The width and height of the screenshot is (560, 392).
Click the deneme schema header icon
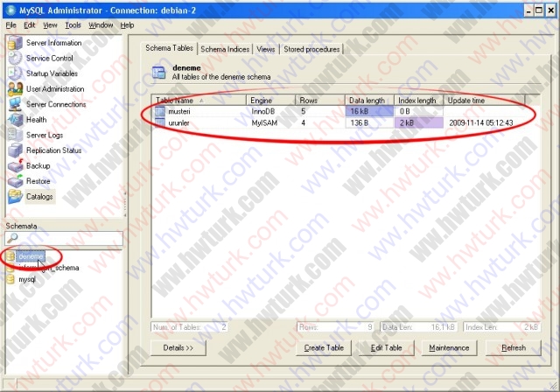click(x=159, y=72)
